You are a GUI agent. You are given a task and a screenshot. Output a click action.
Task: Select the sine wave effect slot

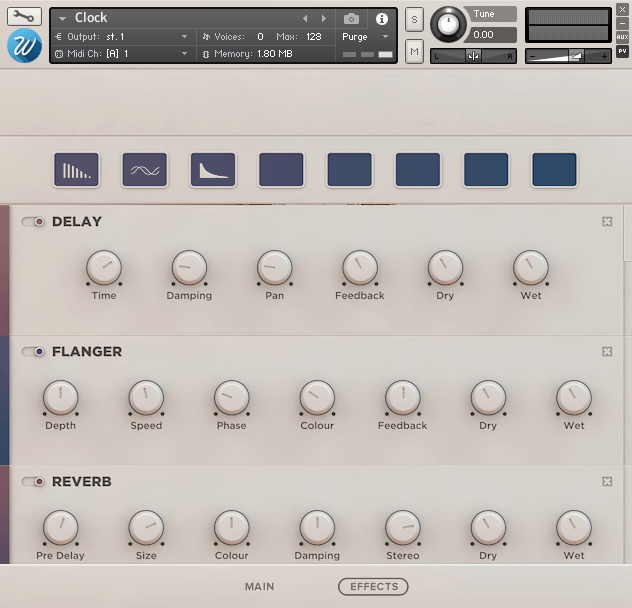(x=144, y=171)
